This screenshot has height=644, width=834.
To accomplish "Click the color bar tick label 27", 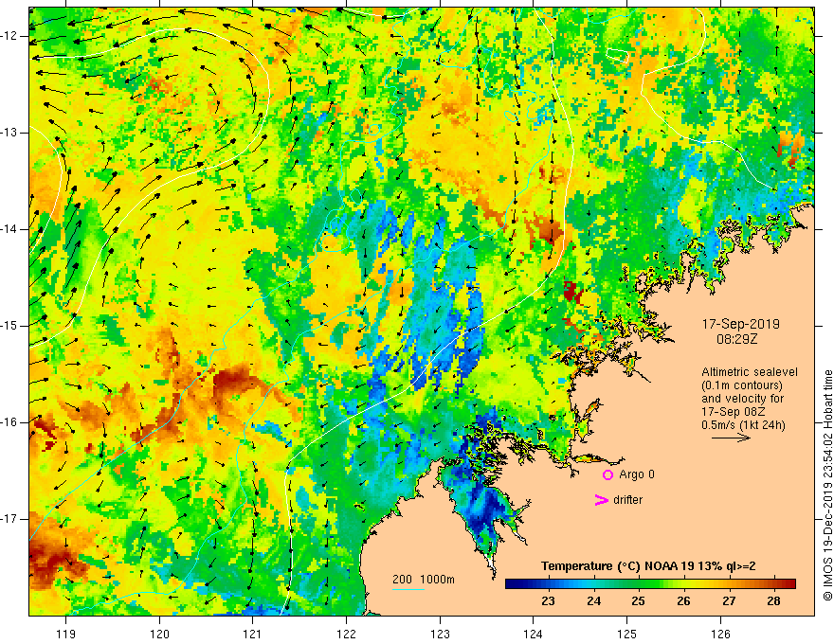I will click(x=729, y=601).
